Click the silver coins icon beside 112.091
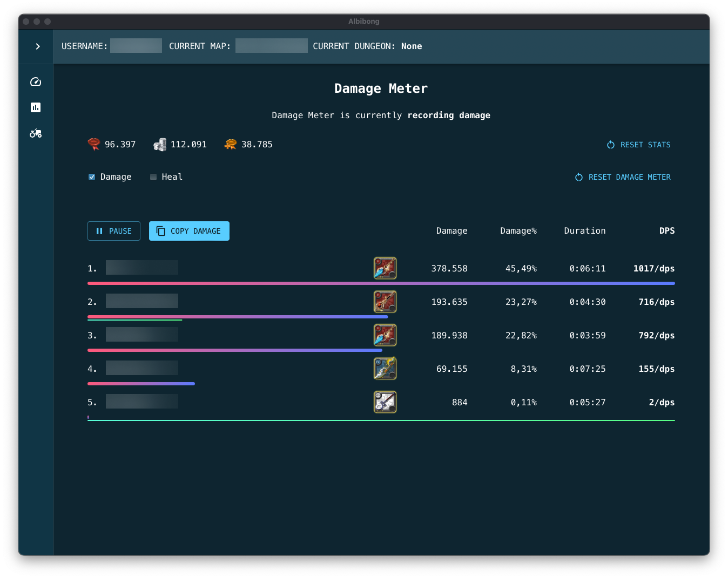 pyautogui.click(x=160, y=144)
